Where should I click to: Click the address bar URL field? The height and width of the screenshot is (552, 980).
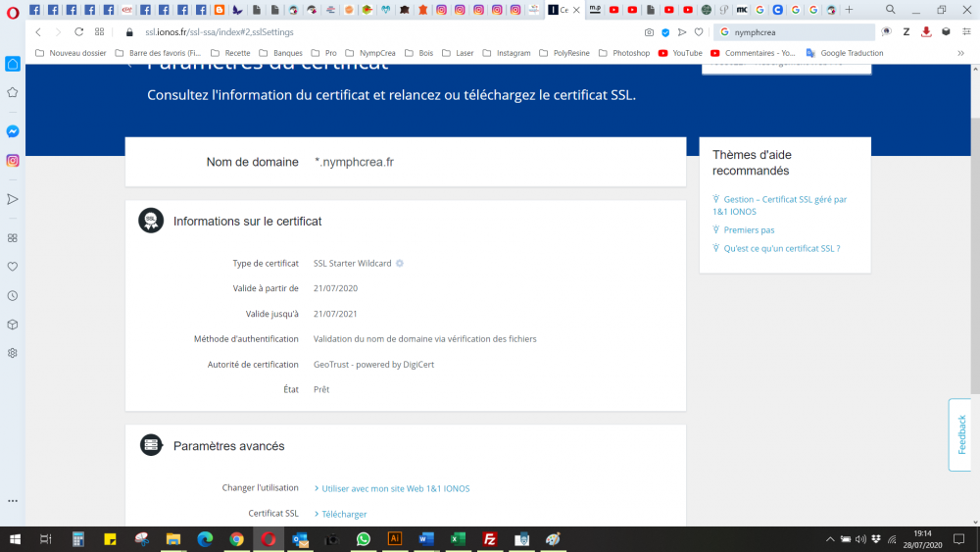pos(387,32)
